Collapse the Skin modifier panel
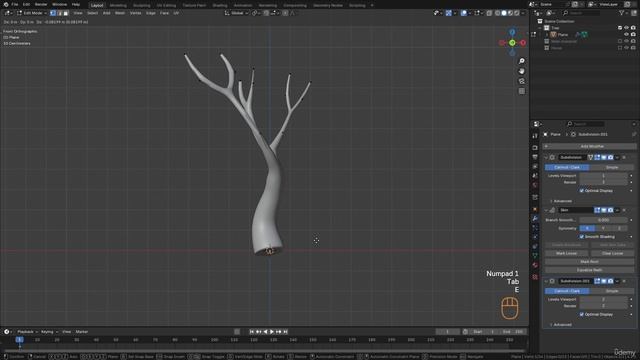Image resolution: width=640 pixels, height=360 pixels. coord(546,210)
